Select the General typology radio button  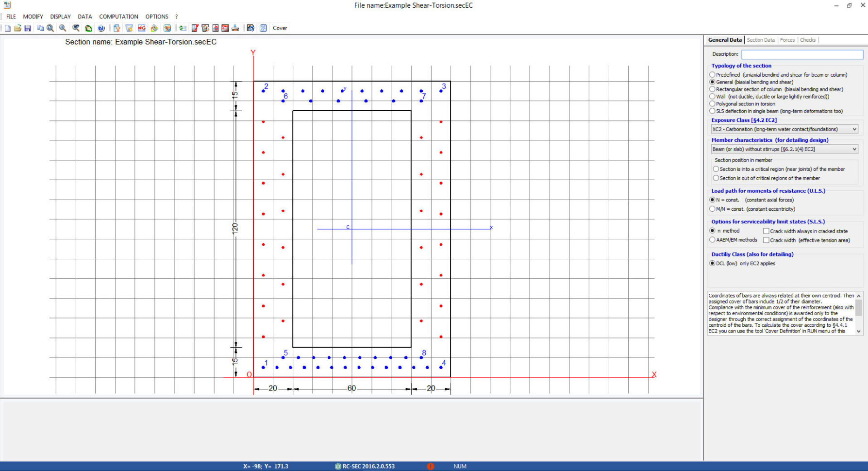click(712, 82)
